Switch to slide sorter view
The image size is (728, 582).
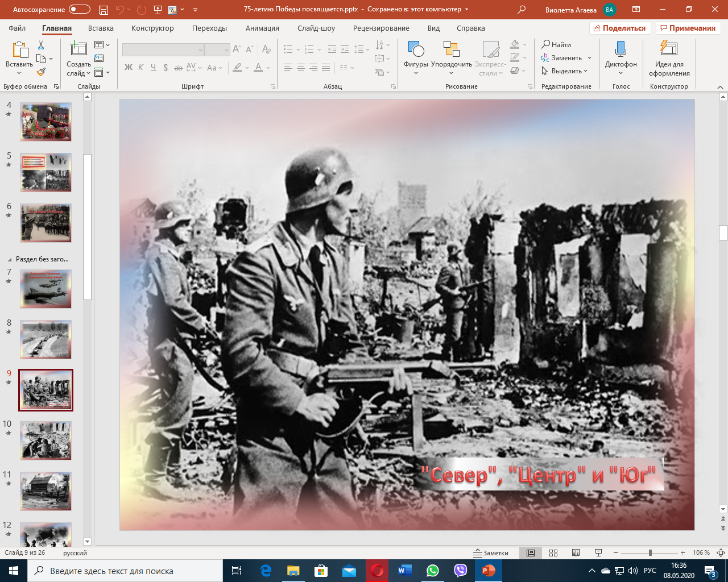coord(553,553)
